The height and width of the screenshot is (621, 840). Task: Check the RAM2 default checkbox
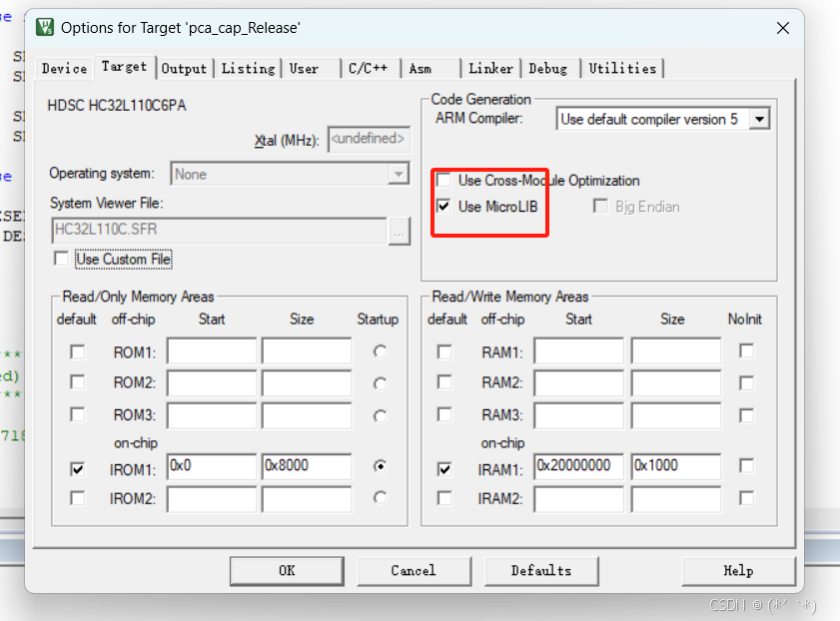(x=444, y=382)
